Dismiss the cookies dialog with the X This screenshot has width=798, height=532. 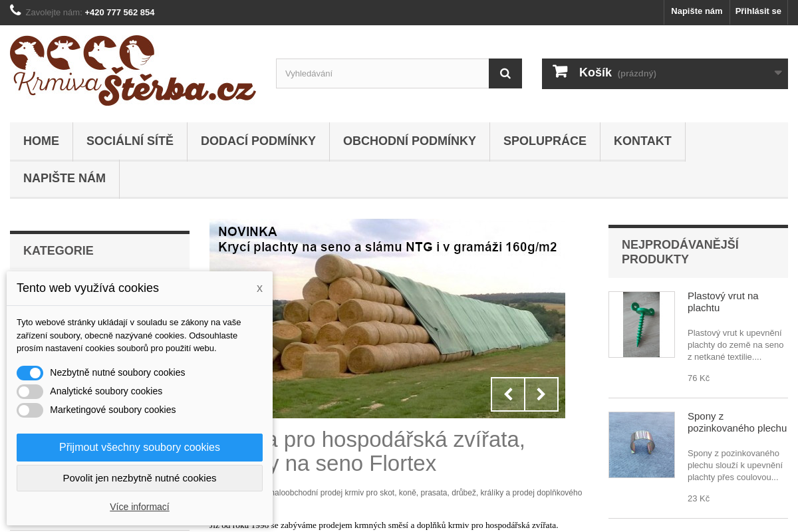pyautogui.click(x=259, y=288)
